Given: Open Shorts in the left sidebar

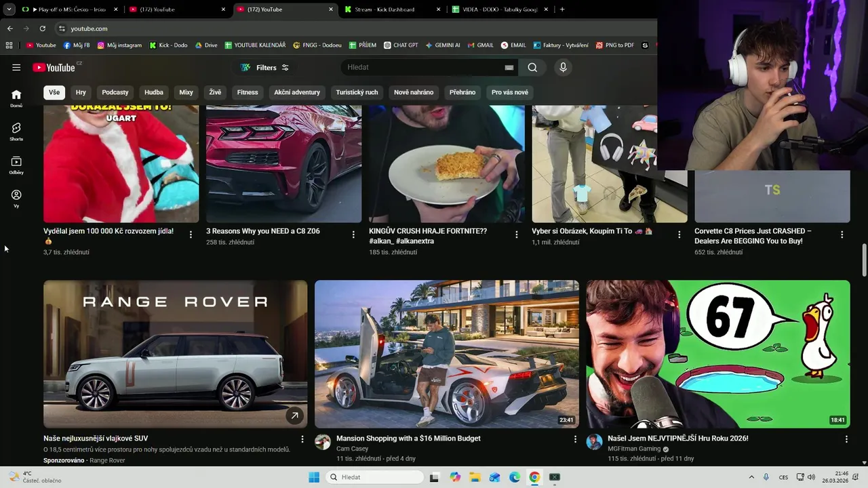Looking at the screenshot, I should (x=16, y=131).
